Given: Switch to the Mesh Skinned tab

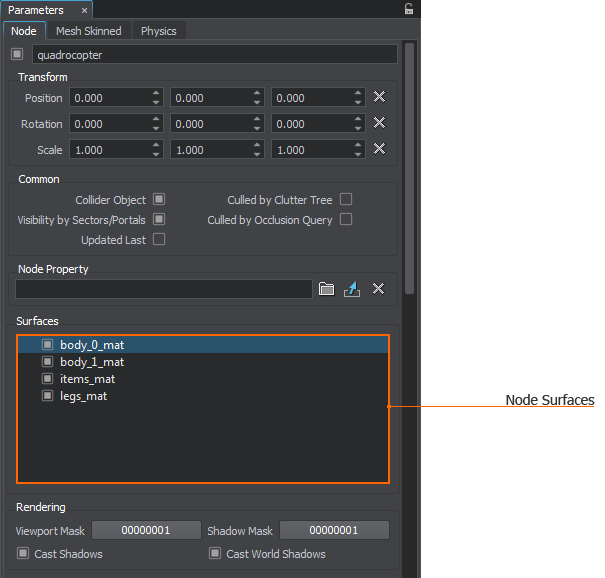Looking at the screenshot, I should click(88, 31).
